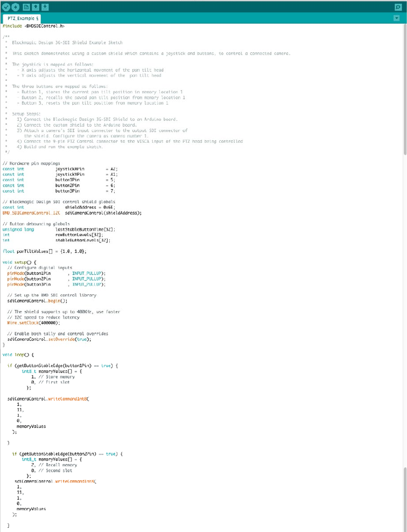
Task: Click the 'const int button3Pin = 7' line
Action: (59, 191)
